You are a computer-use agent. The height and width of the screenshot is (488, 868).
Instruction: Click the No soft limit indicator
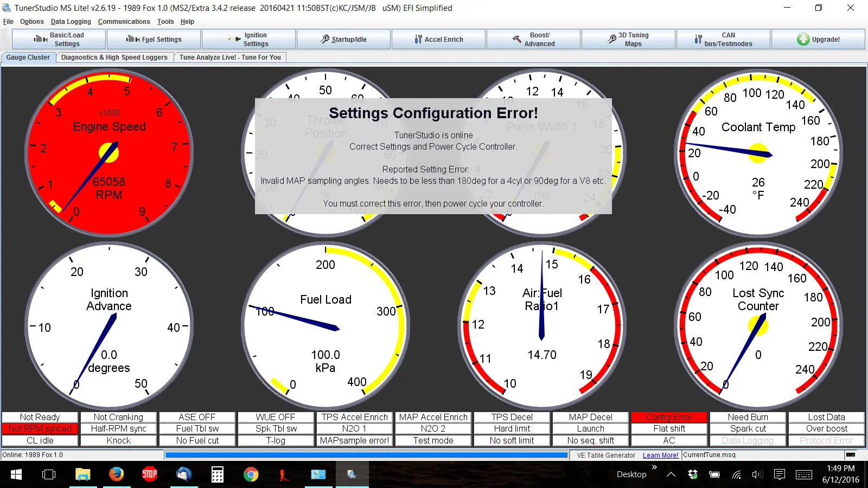click(x=512, y=440)
